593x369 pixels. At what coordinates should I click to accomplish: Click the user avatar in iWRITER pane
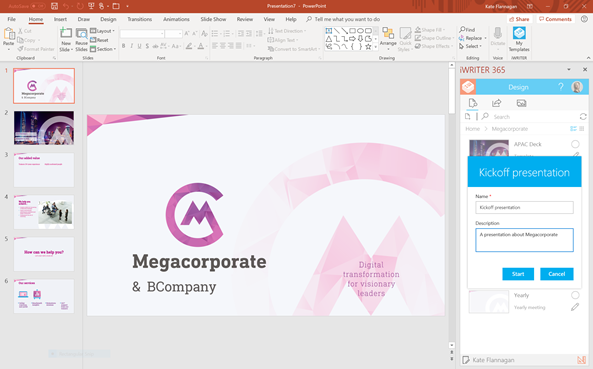click(577, 87)
